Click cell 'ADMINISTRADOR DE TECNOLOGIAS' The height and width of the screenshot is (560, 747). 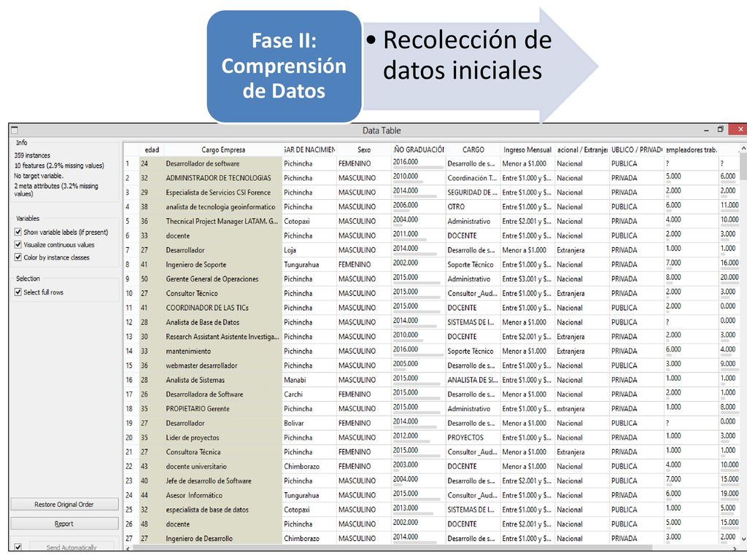[223, 178]
